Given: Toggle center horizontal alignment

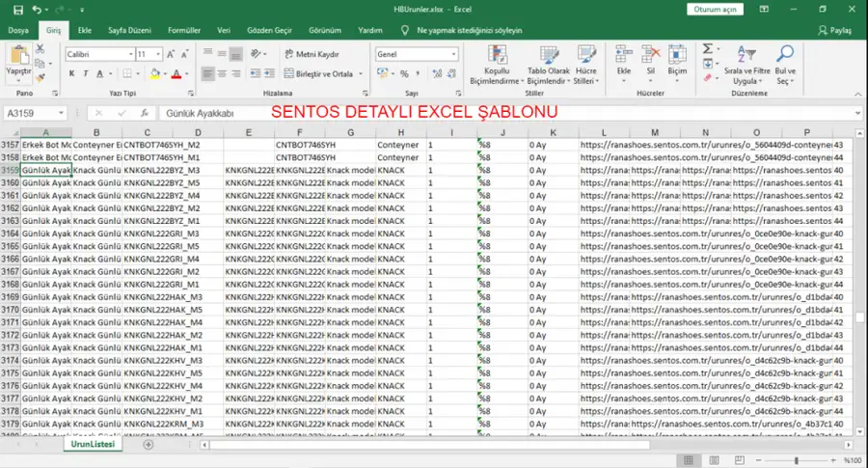Looking at the screenshot, I should click(222, 73).
